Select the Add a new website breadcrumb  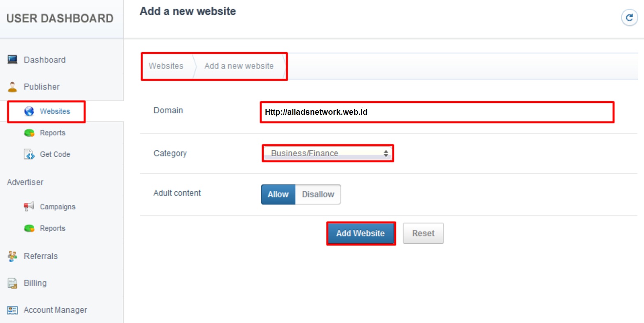click(239, 66)
